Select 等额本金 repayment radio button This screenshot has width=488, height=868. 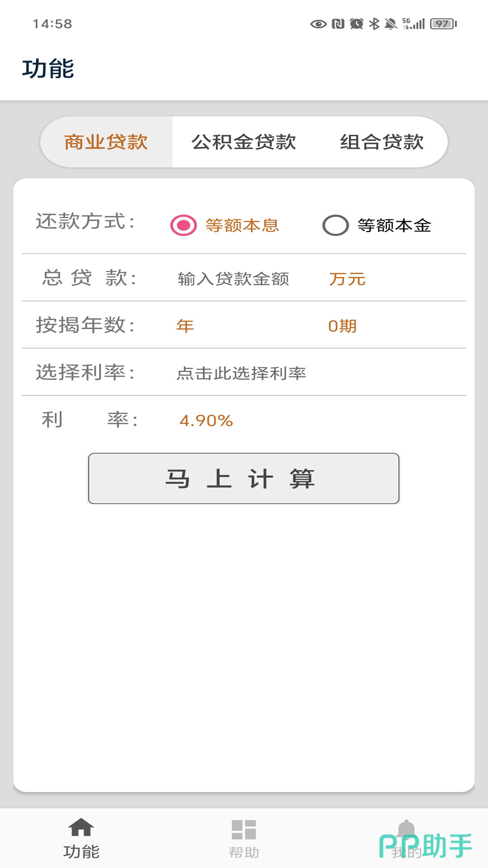tap(335, 225)
